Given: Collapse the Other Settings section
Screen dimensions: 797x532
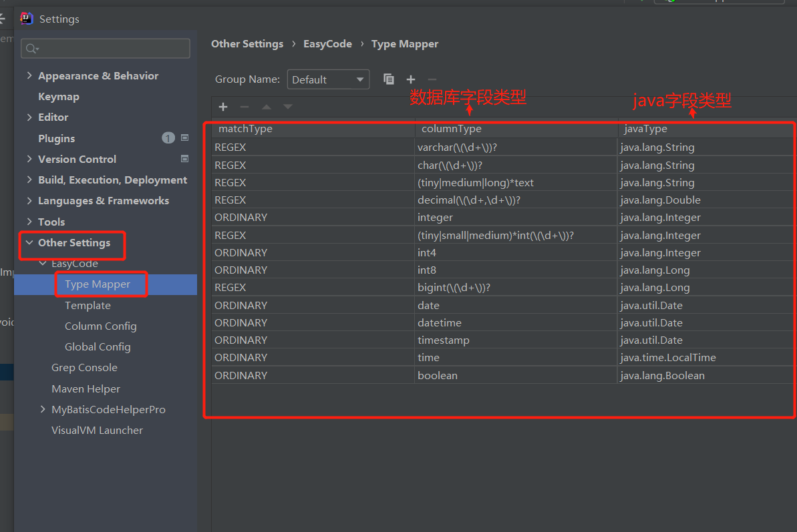Looking at the screenshot, I should (29, 242).
